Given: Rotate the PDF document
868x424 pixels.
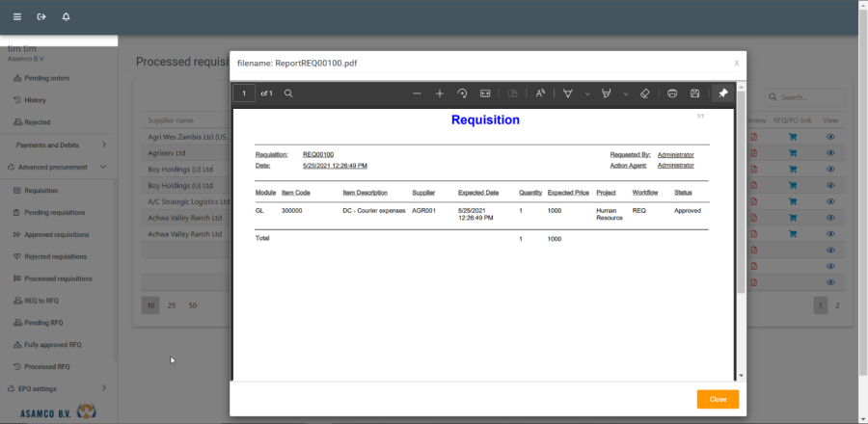Looking at the screenshot, I should [462, 93].
